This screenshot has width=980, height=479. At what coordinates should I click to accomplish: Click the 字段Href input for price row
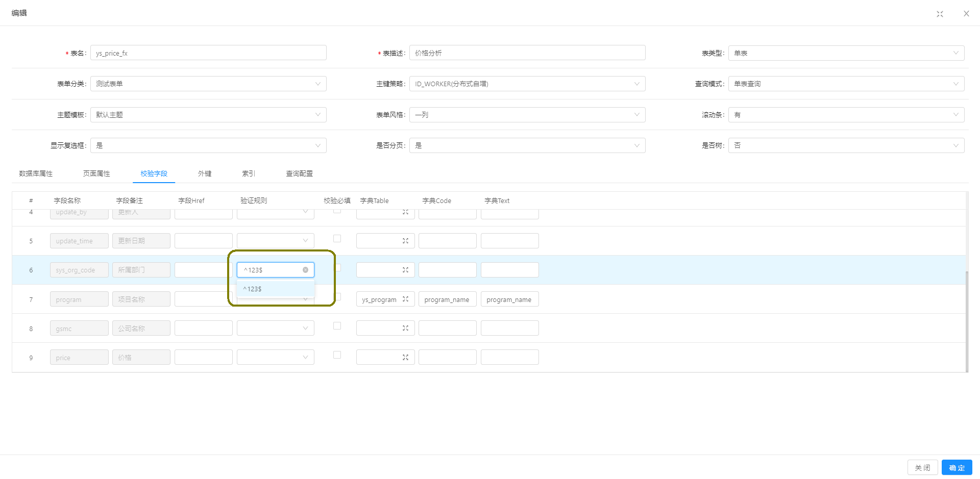pyautogui.click(x=204, y=357)
